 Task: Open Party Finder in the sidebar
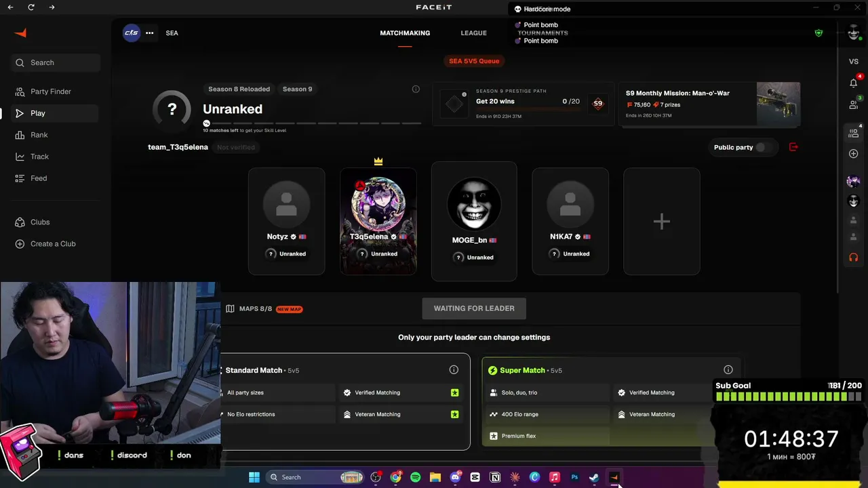pyautogui.click(x=56, y=91)
